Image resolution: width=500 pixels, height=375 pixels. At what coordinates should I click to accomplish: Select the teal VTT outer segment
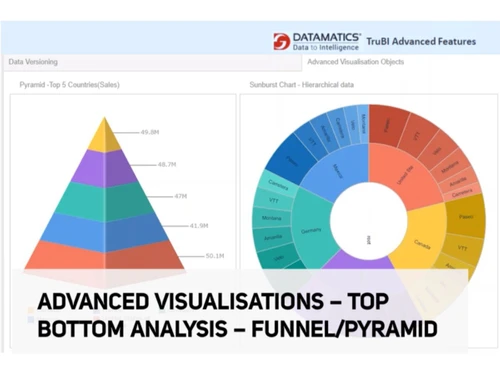273,200
